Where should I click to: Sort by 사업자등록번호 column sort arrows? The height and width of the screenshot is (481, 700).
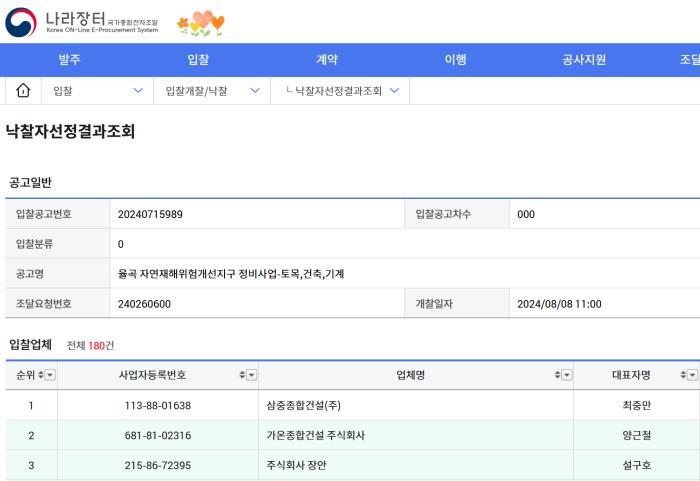[x=241, y=375]
